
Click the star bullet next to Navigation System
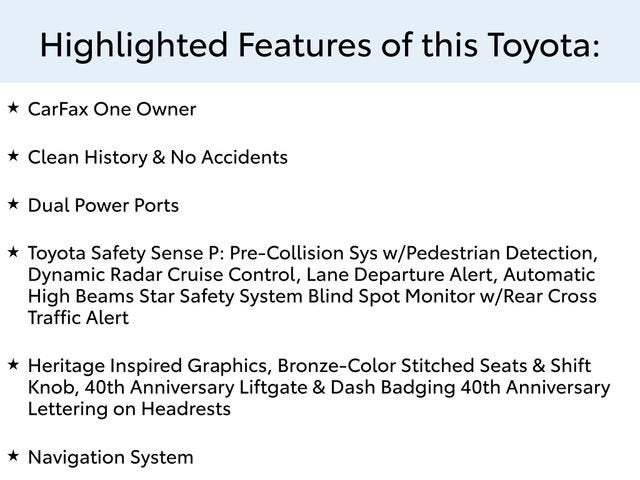point(13,456)
